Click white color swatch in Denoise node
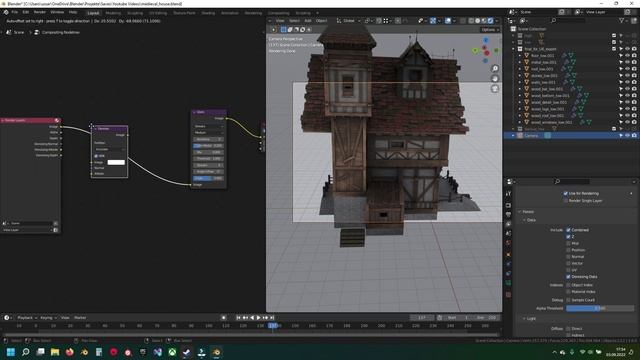640x360 pixels. click(116, 162)
